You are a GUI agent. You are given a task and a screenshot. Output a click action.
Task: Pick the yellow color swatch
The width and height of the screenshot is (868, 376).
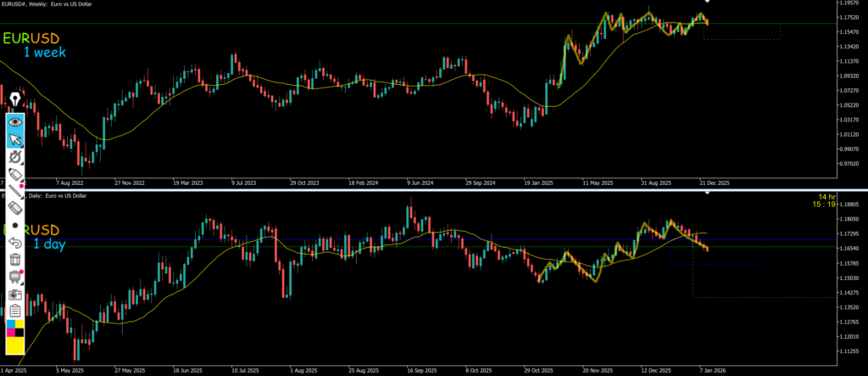coord(15,346)
